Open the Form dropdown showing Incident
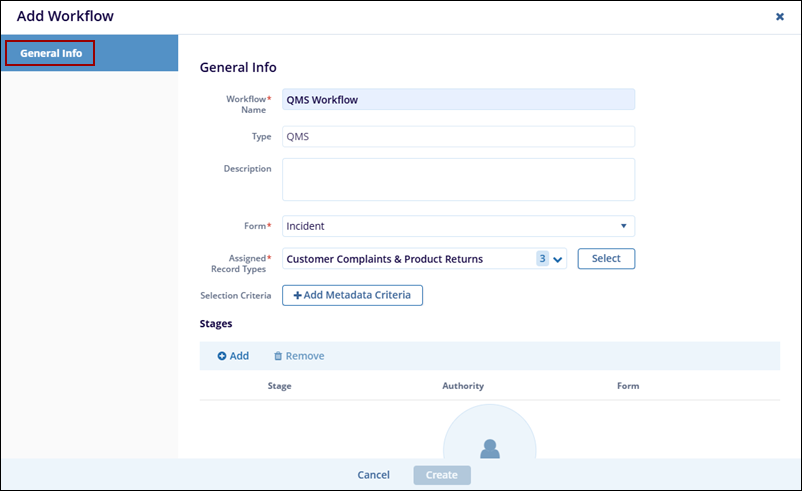 point(458,227)
